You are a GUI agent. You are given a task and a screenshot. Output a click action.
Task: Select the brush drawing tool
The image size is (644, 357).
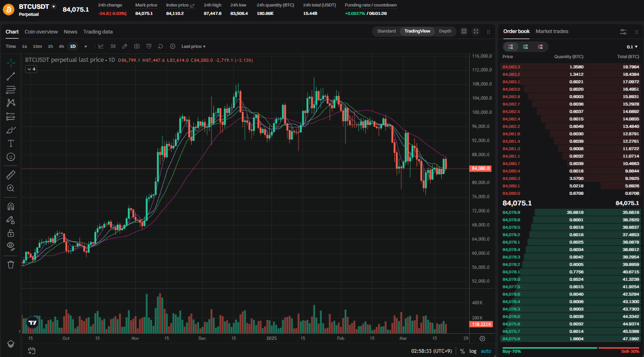click(x=11, y=130)
